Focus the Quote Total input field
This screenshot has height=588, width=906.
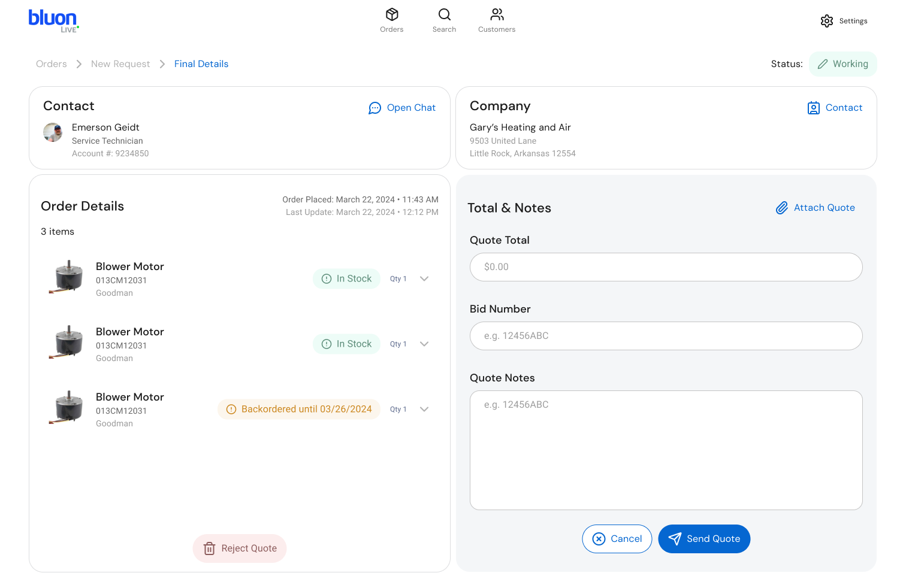point(666,267)
